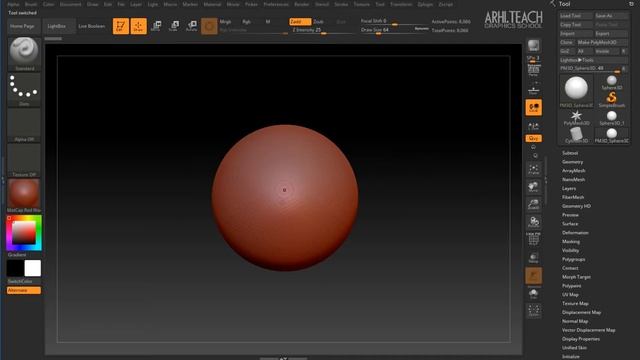Toggle the Mrgb channel
The width and height of the screenshot is (640, 360).
point(225,22)
